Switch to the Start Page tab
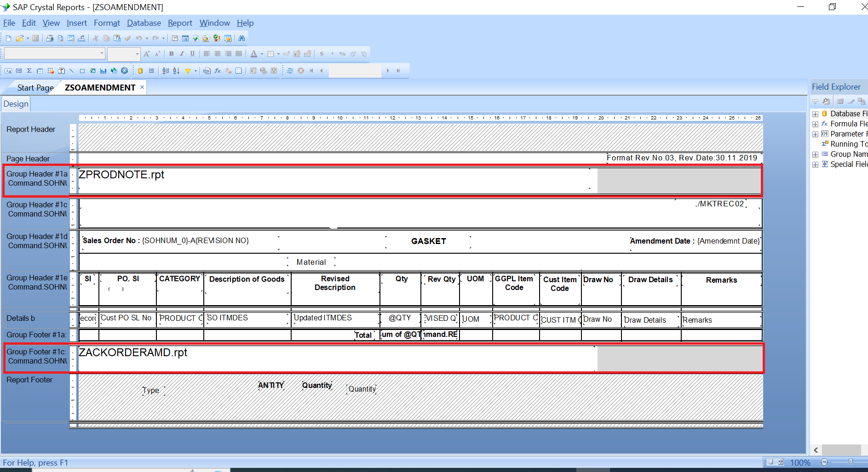 pos(35,88)
